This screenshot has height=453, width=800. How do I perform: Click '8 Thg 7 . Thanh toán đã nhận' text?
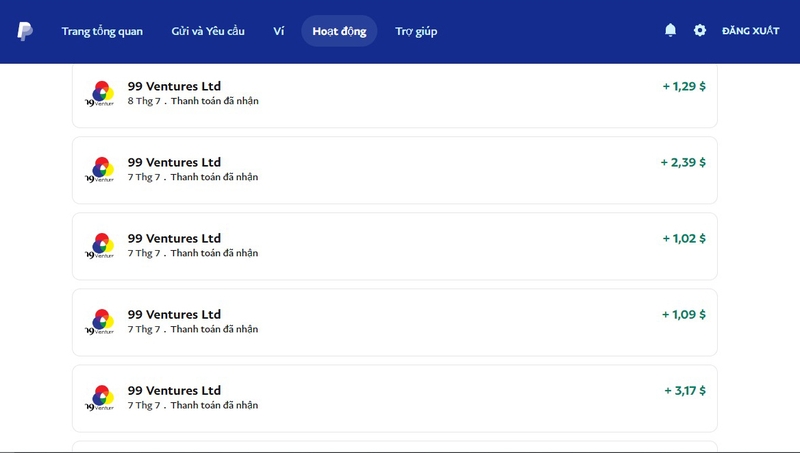(193, 101)
